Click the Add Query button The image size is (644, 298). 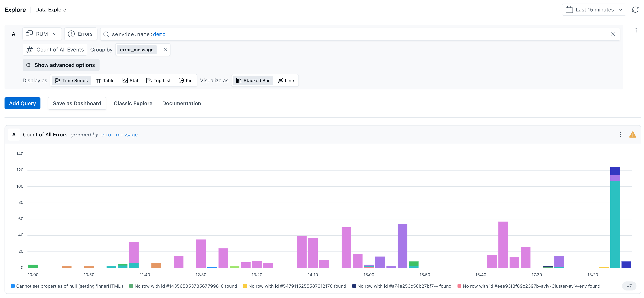[23, 103]
